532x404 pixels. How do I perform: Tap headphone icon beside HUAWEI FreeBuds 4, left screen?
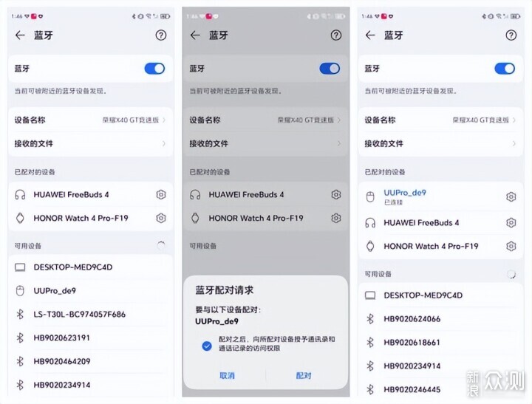(x=20, y=195)
